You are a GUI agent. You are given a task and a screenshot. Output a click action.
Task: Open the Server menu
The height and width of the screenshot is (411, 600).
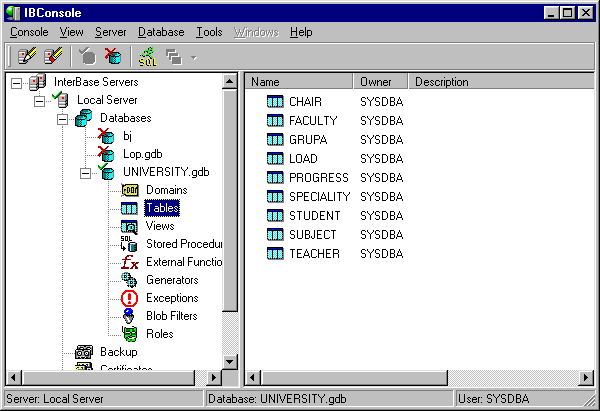point(111,32)
